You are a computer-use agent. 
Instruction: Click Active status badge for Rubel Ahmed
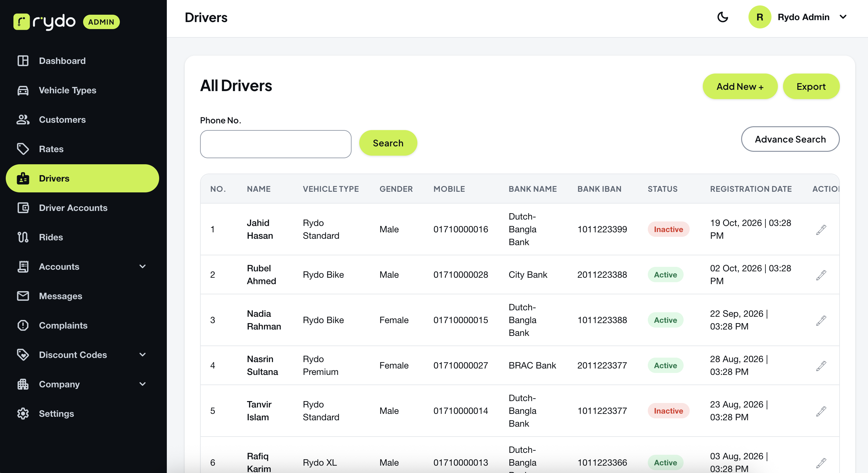665,275
